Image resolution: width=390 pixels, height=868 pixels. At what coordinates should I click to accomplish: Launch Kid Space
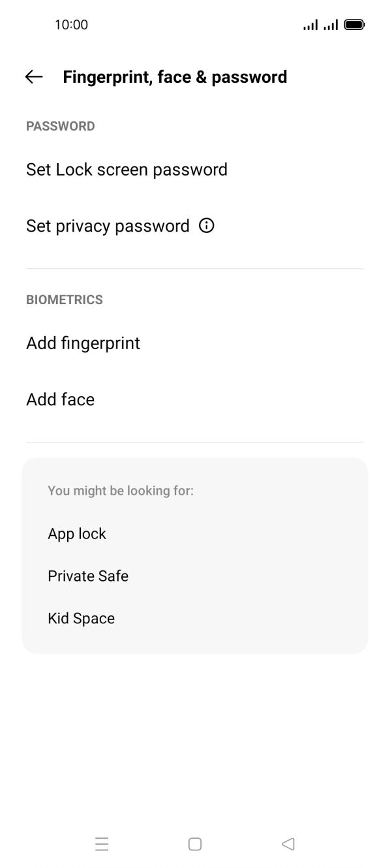point(81,619)
